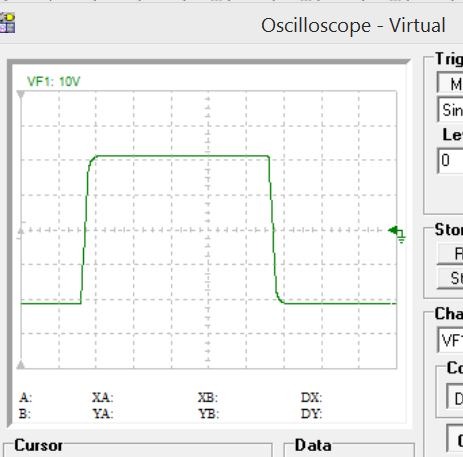Viewport: 463px width, 457px height.
Task: Click the 'A:' cursor label
Action: (x=26, y=397)
